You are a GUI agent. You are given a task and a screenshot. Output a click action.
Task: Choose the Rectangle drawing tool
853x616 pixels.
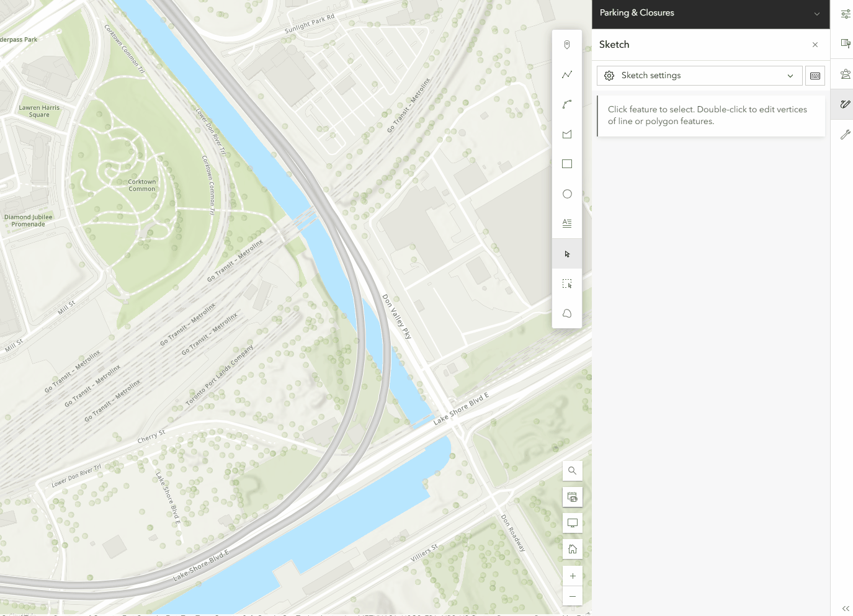coord(566,163)
